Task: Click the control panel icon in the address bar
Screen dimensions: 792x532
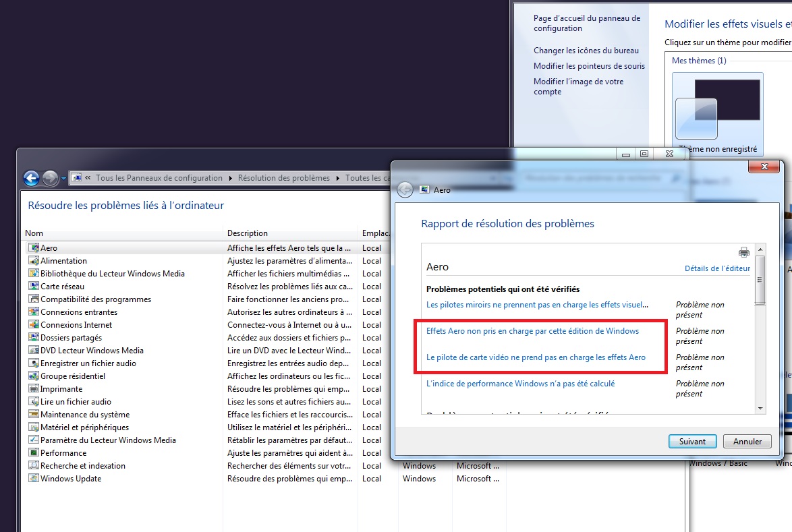Action: (76, 177)
